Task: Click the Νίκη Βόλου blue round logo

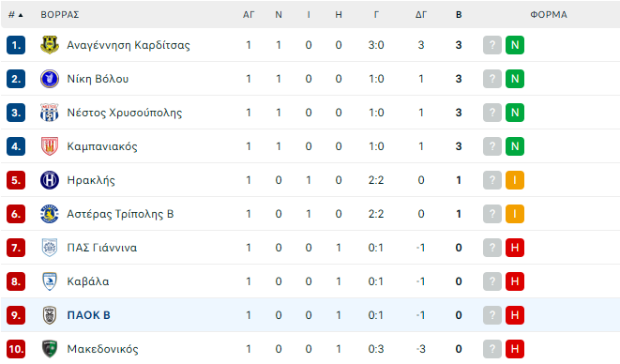Action: pyautogui.click(x=50, y=79)
